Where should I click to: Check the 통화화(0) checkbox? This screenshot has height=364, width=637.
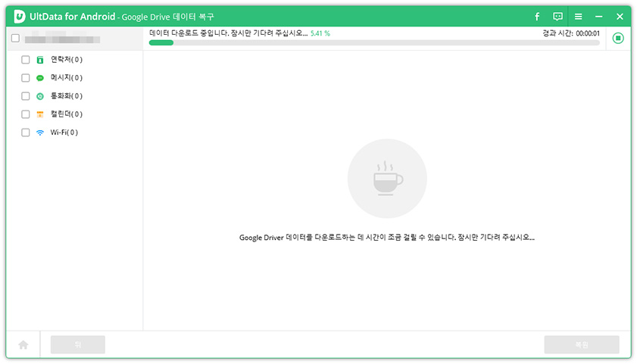[x=26, y=96]
